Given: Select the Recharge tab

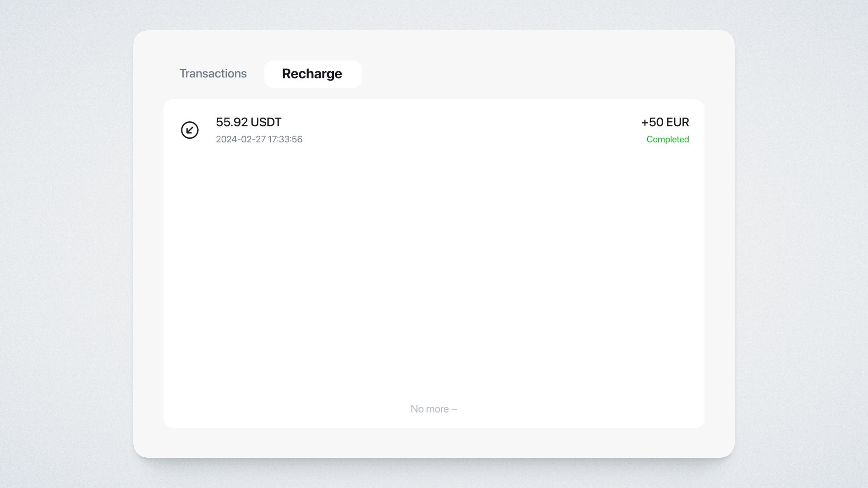Looking at the screenshot, I should point(312,74).
